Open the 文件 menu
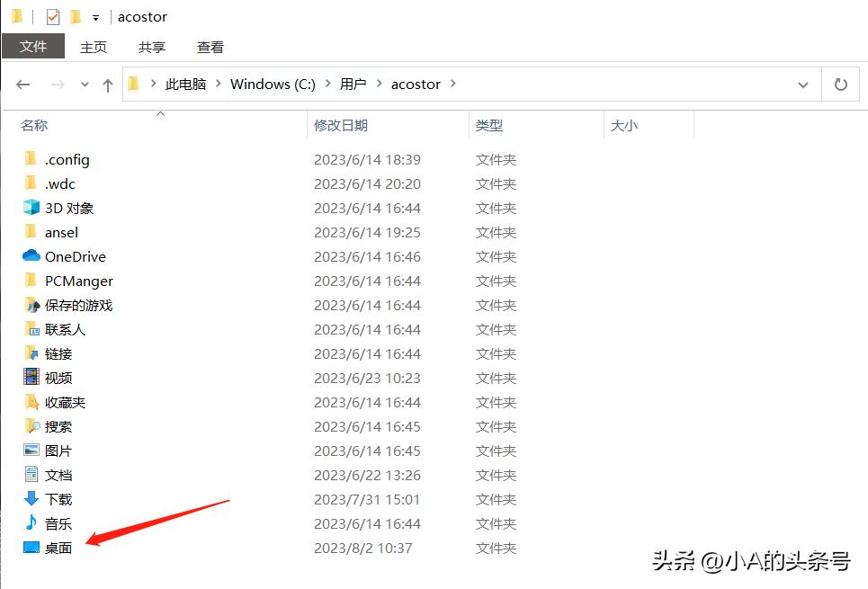 [33, 46]
